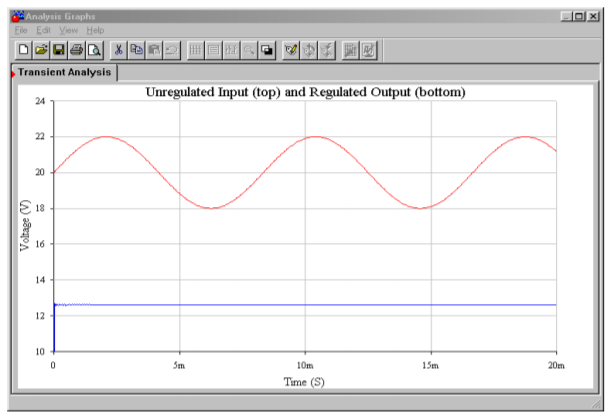Save the graph with the floppy disk icon
Screen dimensions: 610x416
(59, 49)
